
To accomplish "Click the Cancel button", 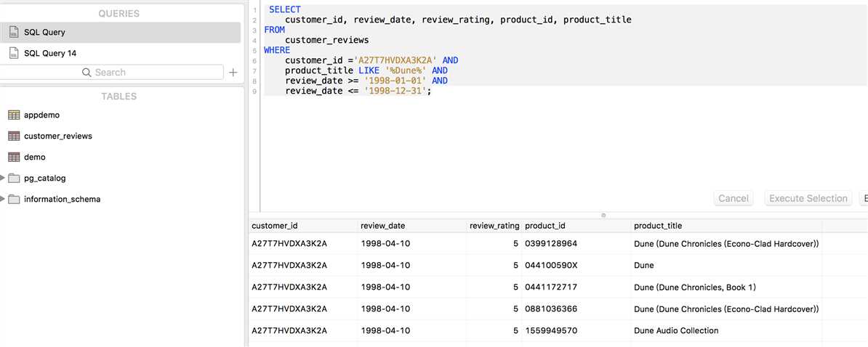I will pos(734,198).
